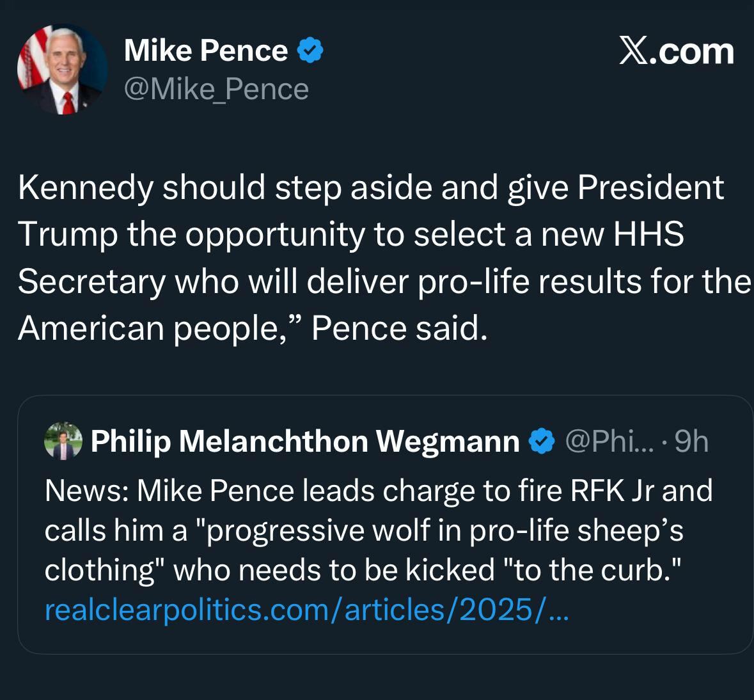Open Mike Pence's profile picture
This screenshot has height=700, width=754.
pos(62,70)
